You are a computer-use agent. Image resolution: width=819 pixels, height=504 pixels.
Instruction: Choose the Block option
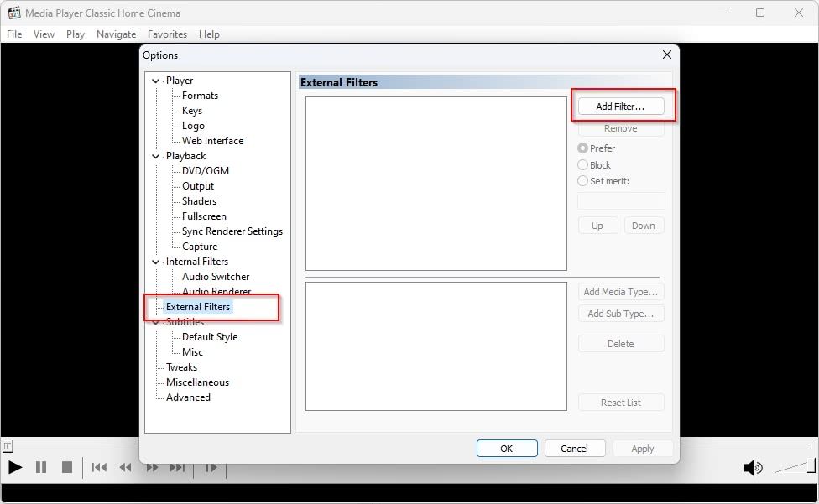pos(583,164)
